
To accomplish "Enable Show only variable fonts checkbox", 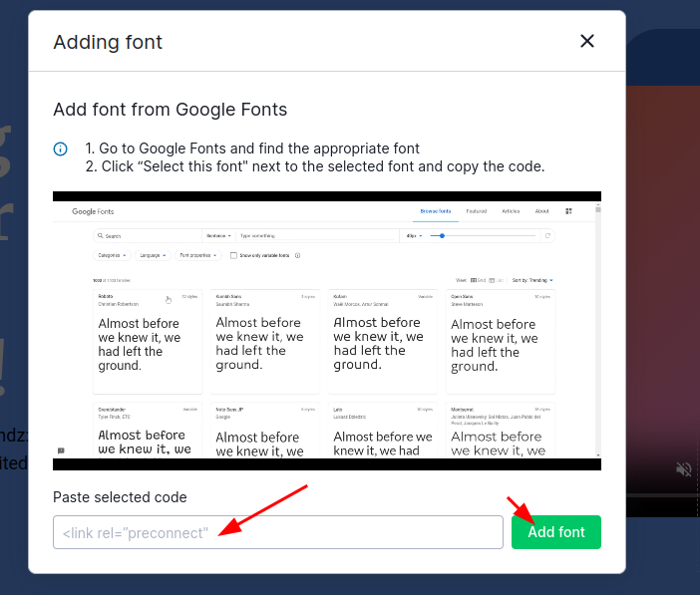I will (x=233, y=256).
